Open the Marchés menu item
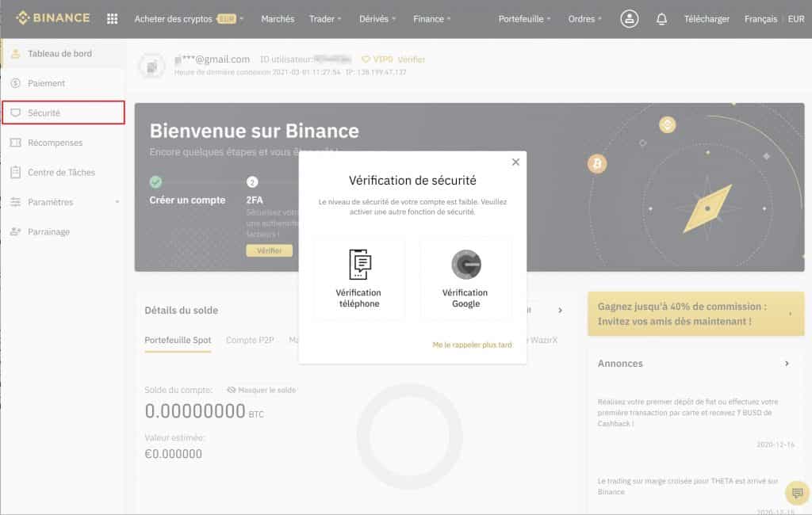Image resolution: width=812 pixels, height=515 pixels. point(278,18)
